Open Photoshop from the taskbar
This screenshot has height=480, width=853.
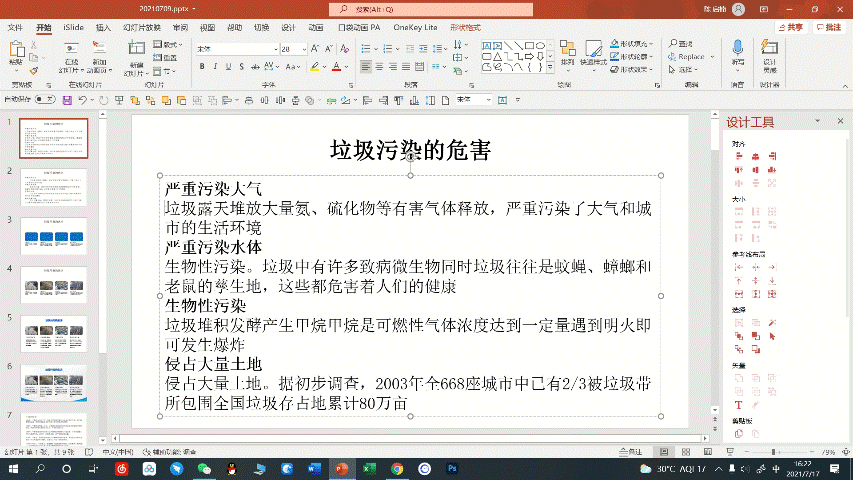pyautogui.click(x=452, y=469)
